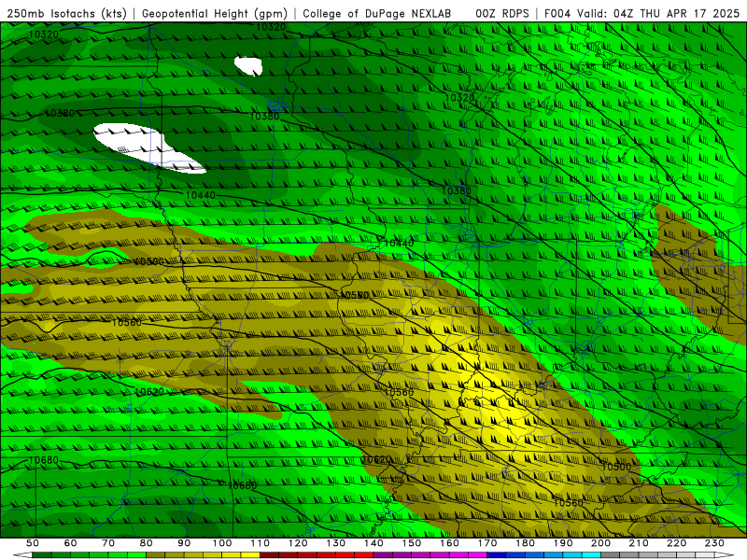Screen dimensions: 747x560
Task: Click the '130' color scale label
Action: (x=336, y=543)
